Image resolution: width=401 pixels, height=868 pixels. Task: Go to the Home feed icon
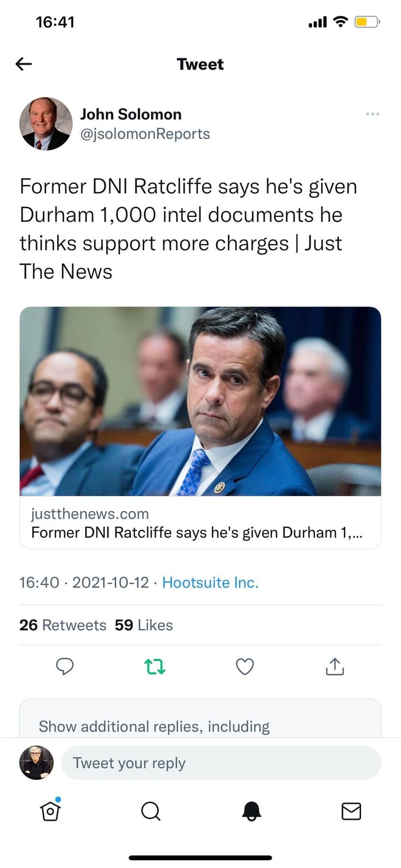[50, 812]
